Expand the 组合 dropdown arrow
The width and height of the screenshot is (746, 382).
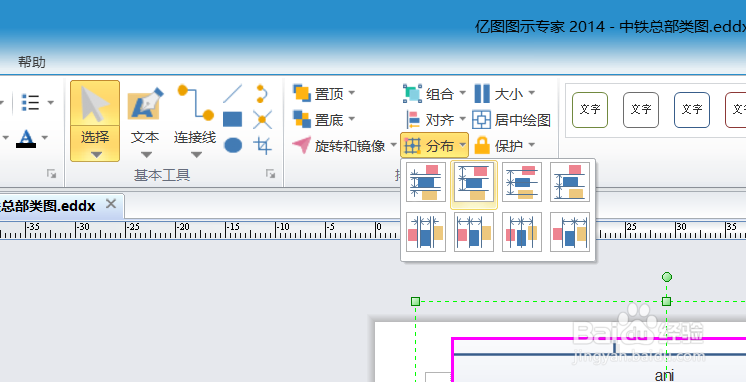pos(462,93)
